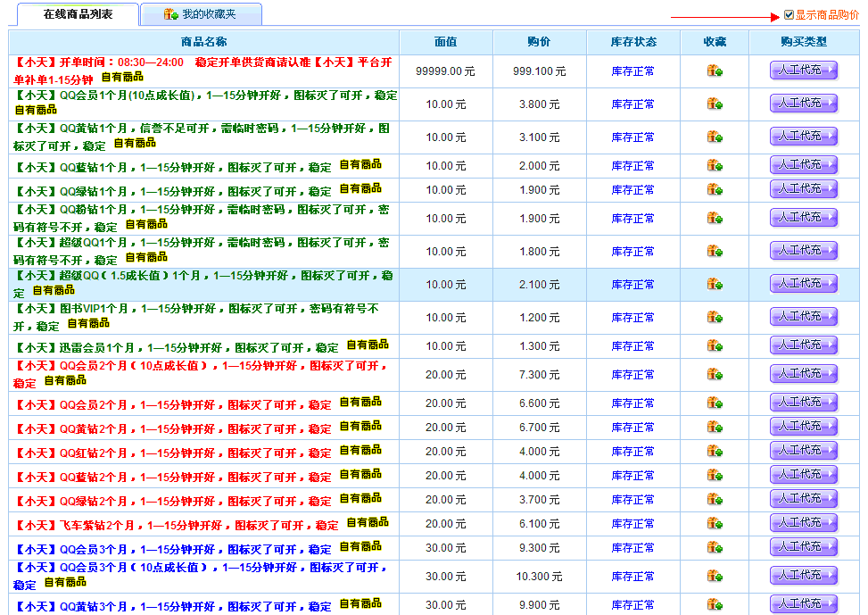Add QQ会员1个月 row to favorites icon

tap(715, 104)
